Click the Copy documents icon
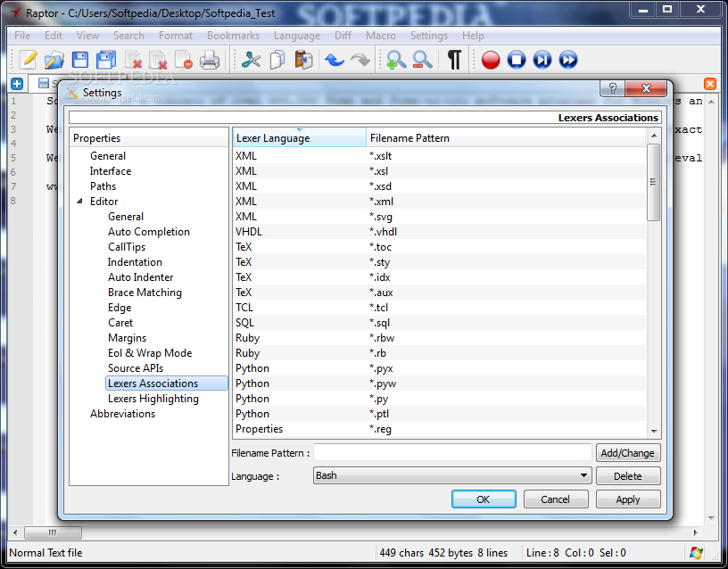 pos(277,60)
